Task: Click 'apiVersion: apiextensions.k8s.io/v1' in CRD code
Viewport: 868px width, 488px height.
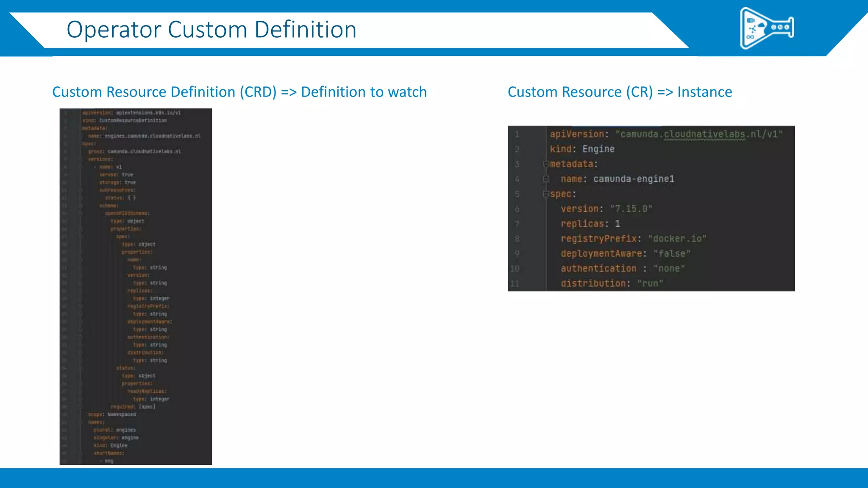Action: point(131,113)
